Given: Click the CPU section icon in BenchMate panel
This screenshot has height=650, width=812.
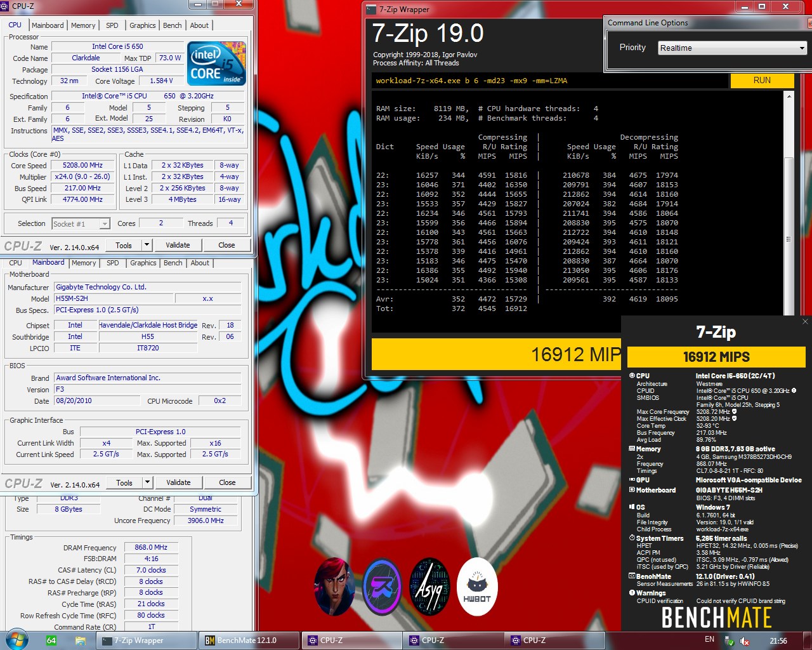Looking at the screenshot, I should coord(632,376).
